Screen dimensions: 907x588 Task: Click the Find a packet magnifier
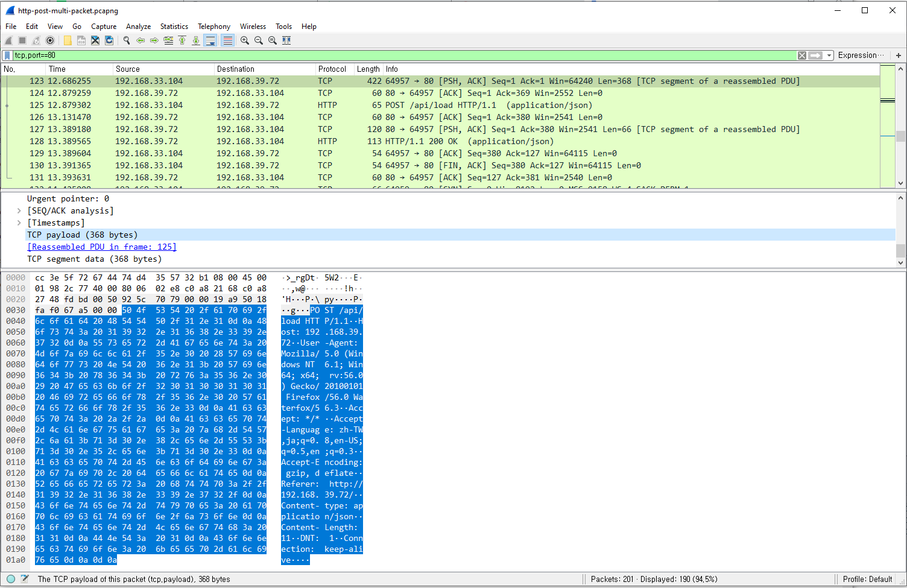click(127, 40)
